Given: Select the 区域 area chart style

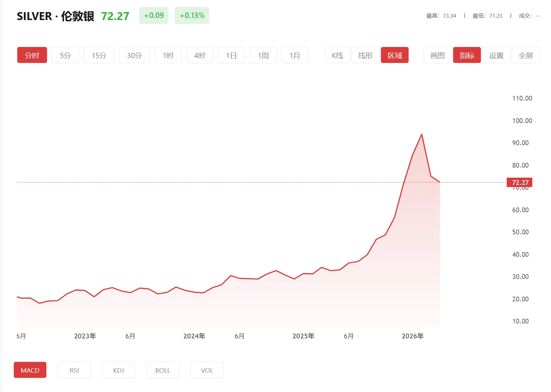Looking at the screenshot, I should pos(395,55).
